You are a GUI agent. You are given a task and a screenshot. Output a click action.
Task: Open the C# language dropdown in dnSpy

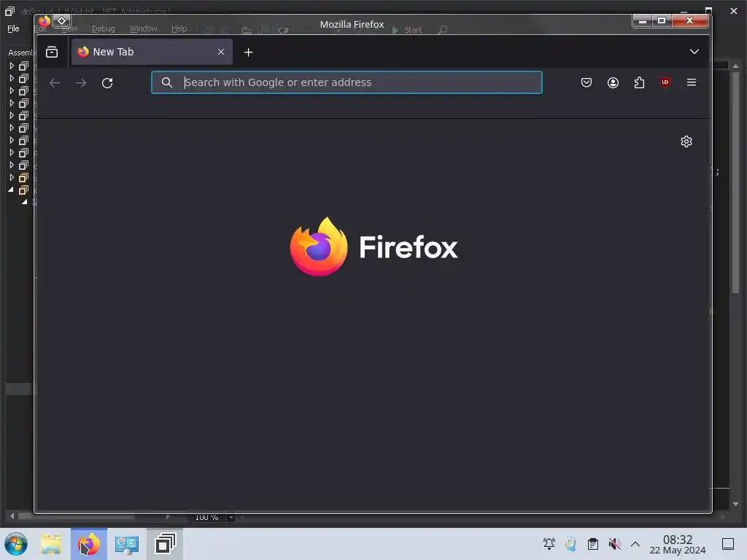[284, 31]
